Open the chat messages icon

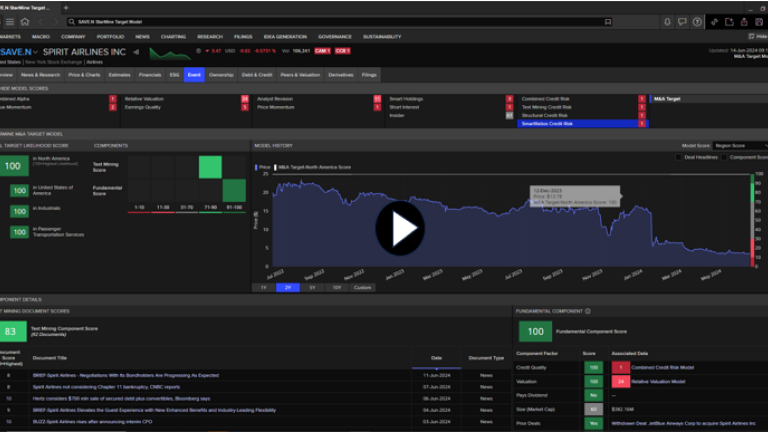pos(683,21)
